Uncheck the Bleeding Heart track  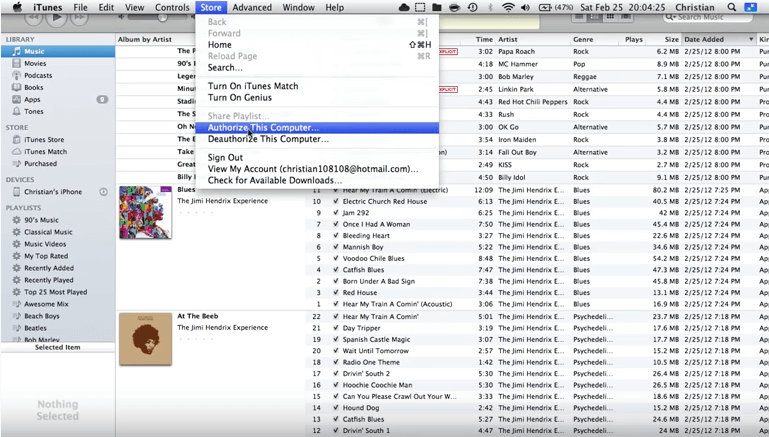335,235
